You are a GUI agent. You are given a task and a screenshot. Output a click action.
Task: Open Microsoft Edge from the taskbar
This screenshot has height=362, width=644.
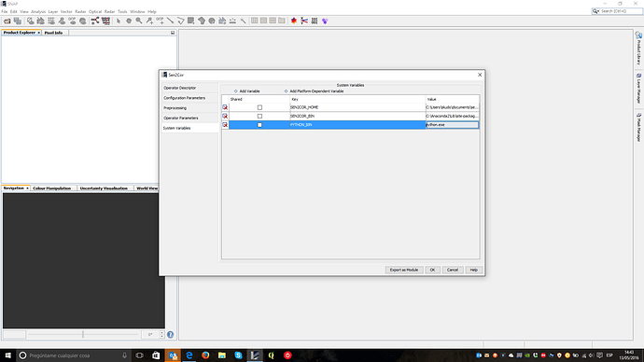(x=189, y=355)
